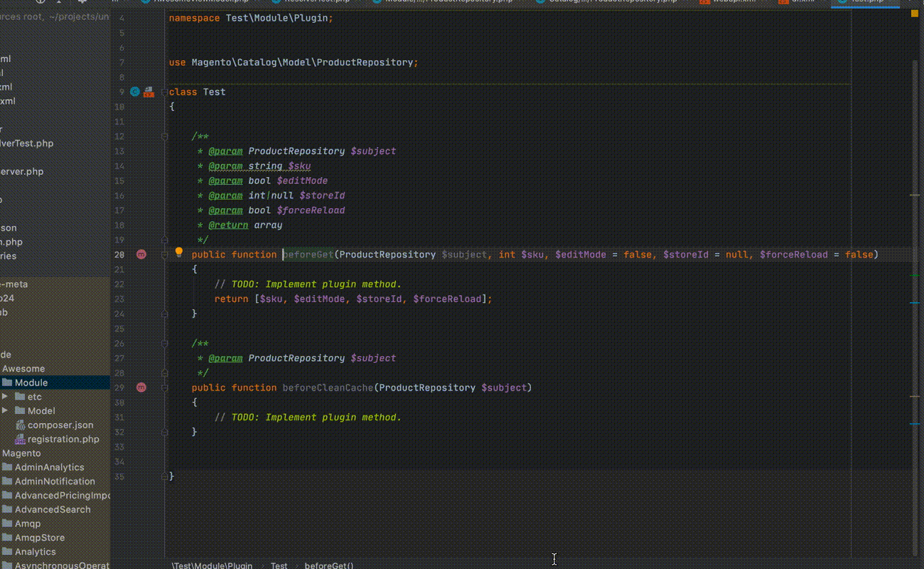Click the plugin method gutter icon on line 20
This screenshot has width=924, height=569.
pyautogui.click(x=141, y=255)
